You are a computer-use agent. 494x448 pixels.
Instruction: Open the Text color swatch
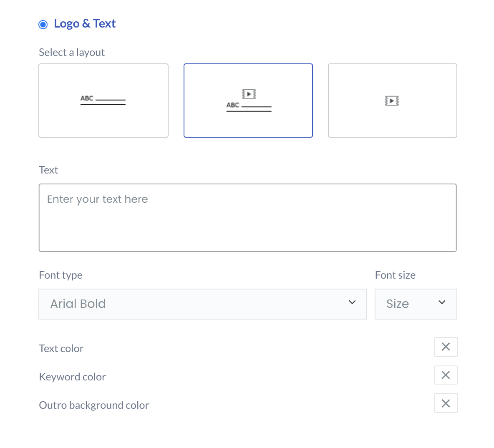tap(446, 347)
